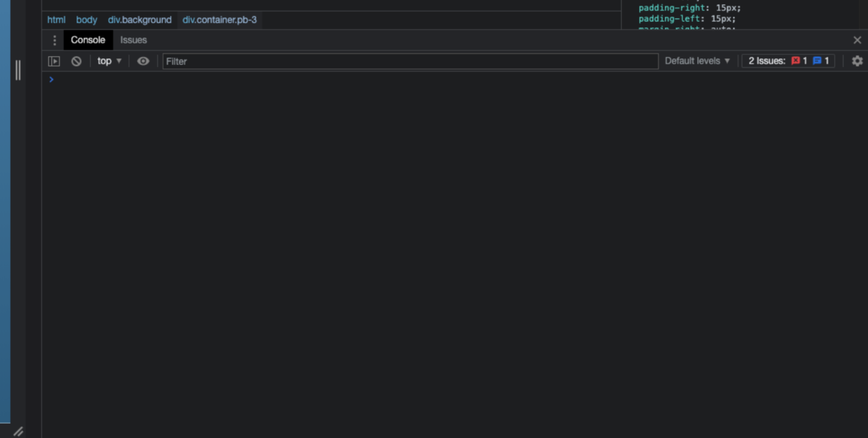Focus the console Filter field
The height and width of the screenshot is (438, 868).
click(x=410, y=61)
